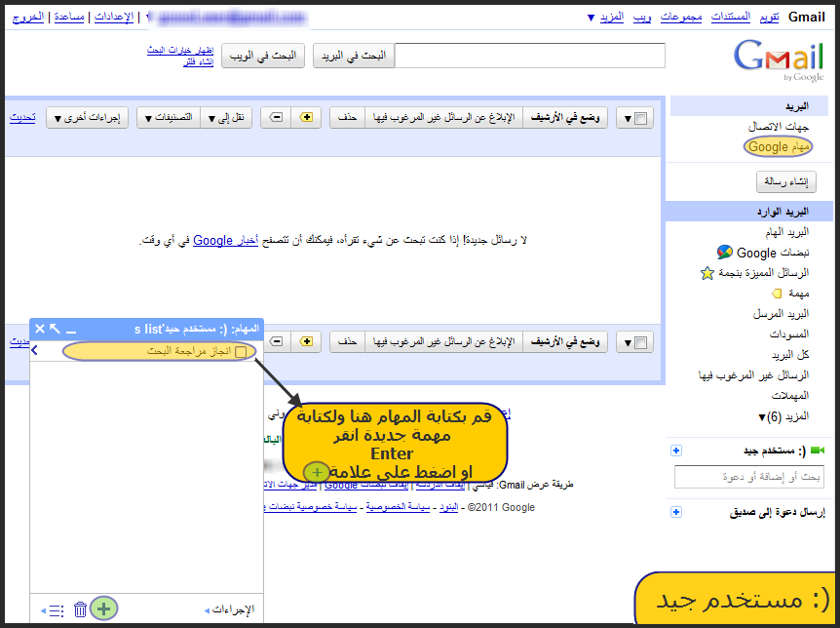Click انشاء فلتر link
Image resolution: width=840 pixels, height=628 pixels.
pos(198,62)
